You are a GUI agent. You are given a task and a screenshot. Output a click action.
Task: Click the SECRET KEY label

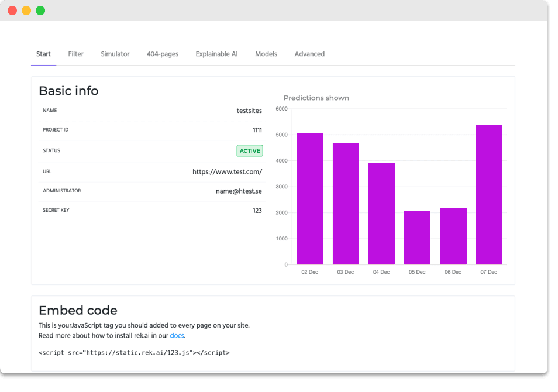pyautogui.click(x=56, y=211)
